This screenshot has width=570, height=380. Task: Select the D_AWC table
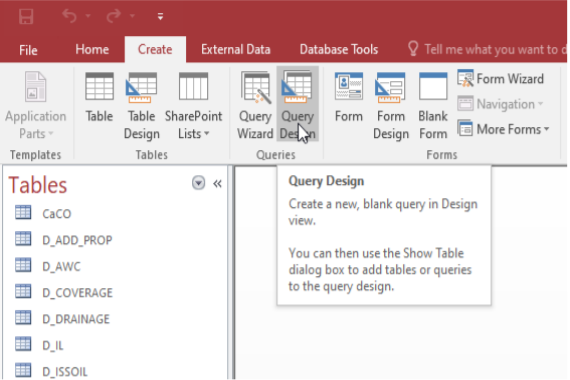point(61,267)
